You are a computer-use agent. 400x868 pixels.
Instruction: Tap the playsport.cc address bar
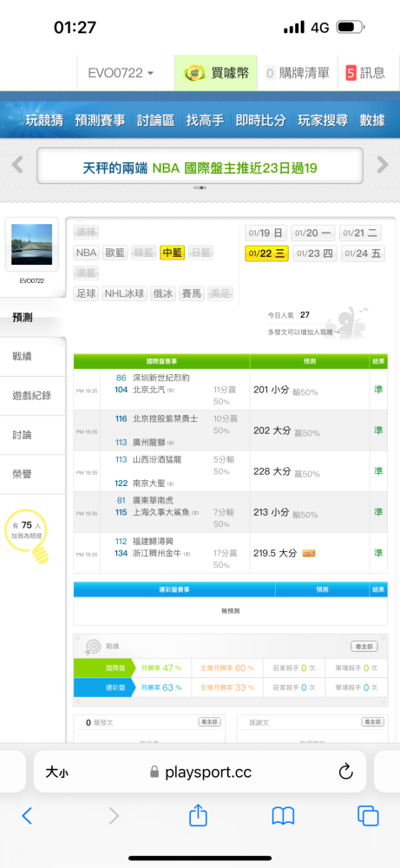coord(200,772)
